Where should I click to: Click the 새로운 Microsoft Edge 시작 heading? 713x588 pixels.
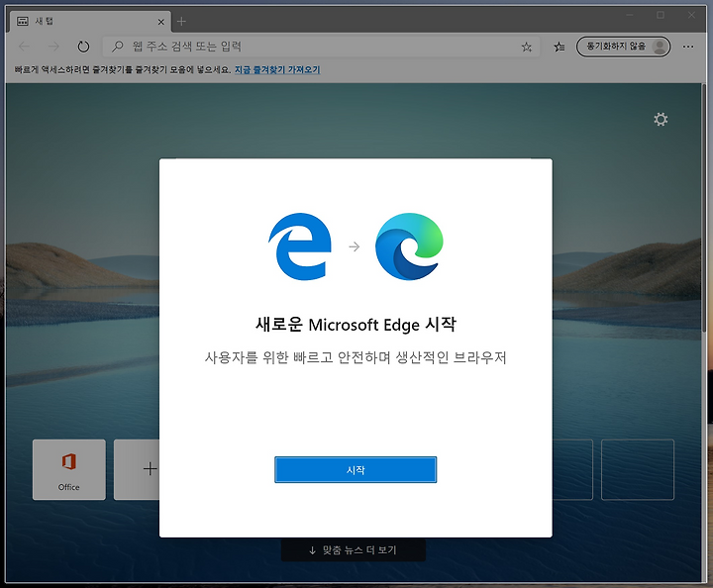(x=356, y=325)
